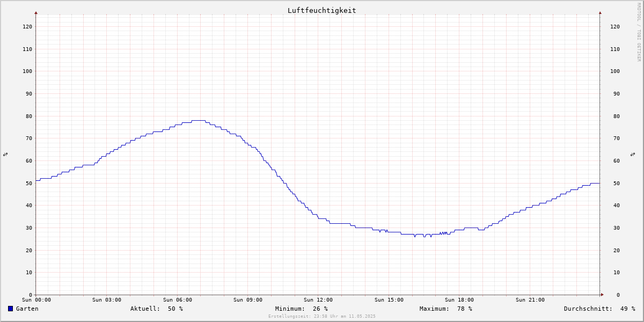Select the Luftfeuchtigkeit chart title
The width and height of the screenshot is (644, 322).
coord(321,10)
